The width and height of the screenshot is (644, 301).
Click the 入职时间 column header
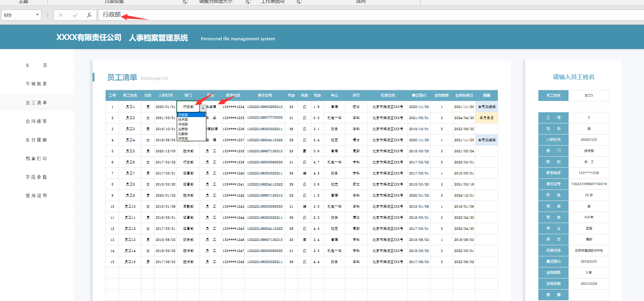166,95
